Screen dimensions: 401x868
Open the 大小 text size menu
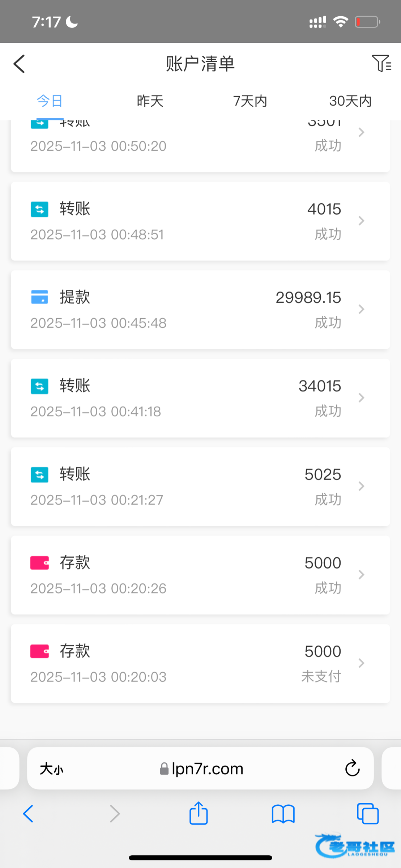click(x=51, y=769)
